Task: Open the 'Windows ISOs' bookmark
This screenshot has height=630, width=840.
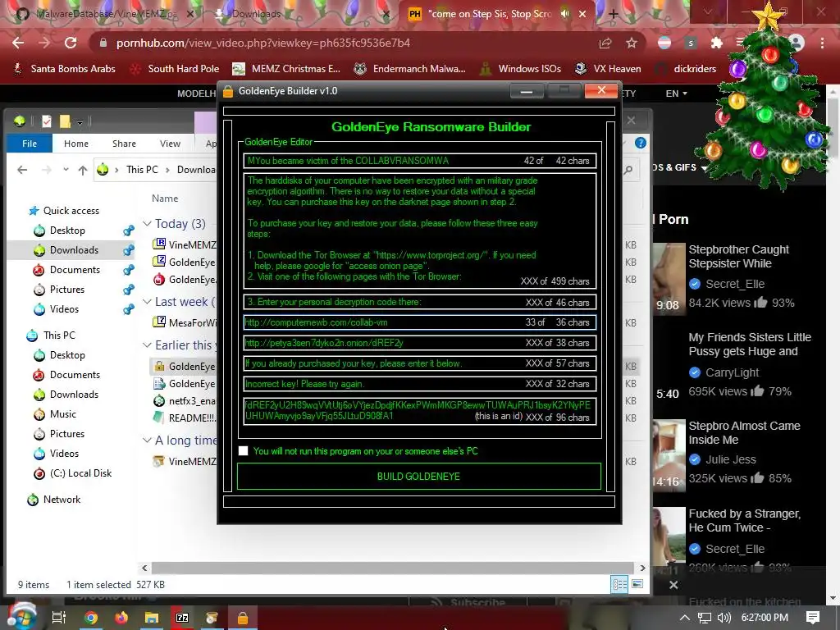Action: (x=519, y=69)
